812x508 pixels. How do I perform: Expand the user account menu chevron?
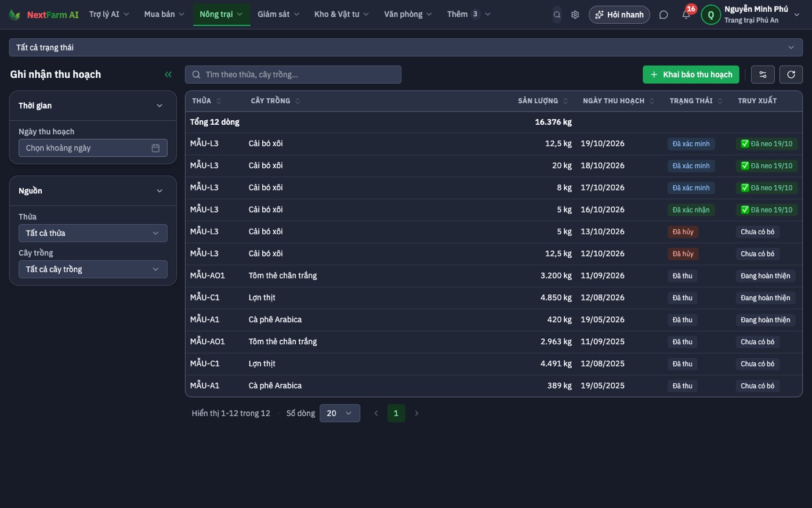coord(797,15)
